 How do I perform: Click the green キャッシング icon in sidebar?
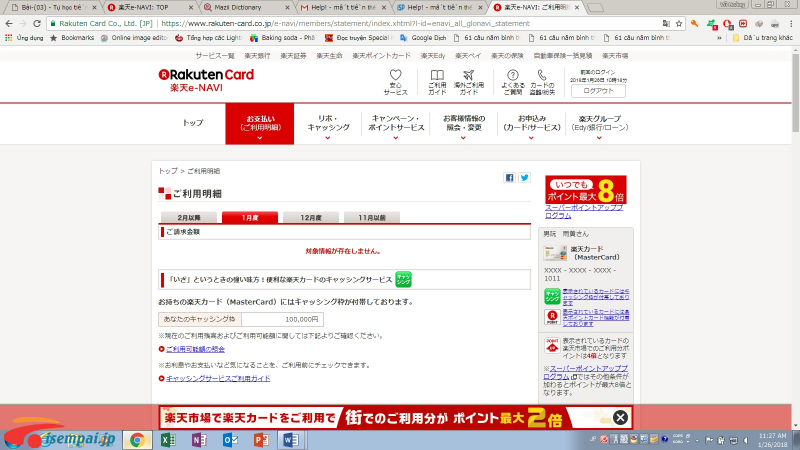pos(552,296)
